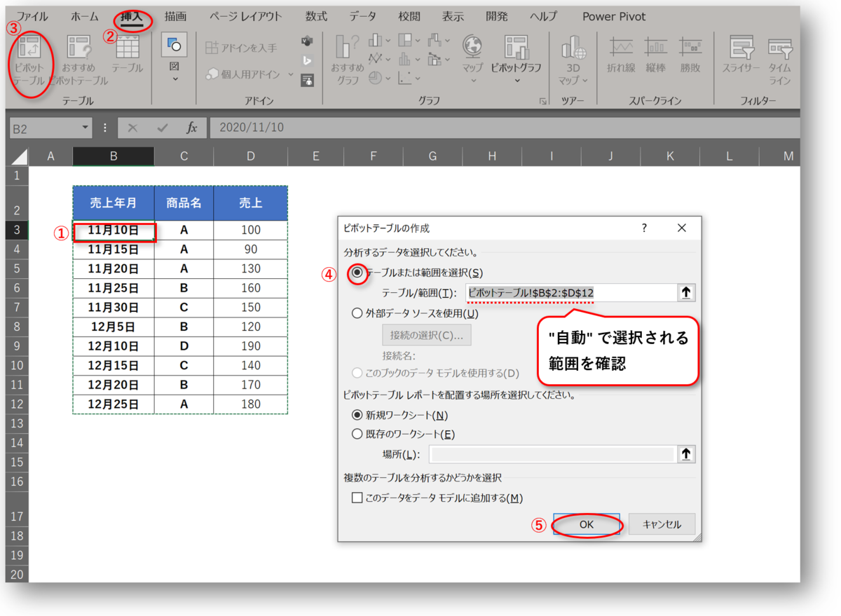The height and width of the screenshot is (616, 841).
Task: Open the scatter chart dropdown
Action: tap(418, 78)
